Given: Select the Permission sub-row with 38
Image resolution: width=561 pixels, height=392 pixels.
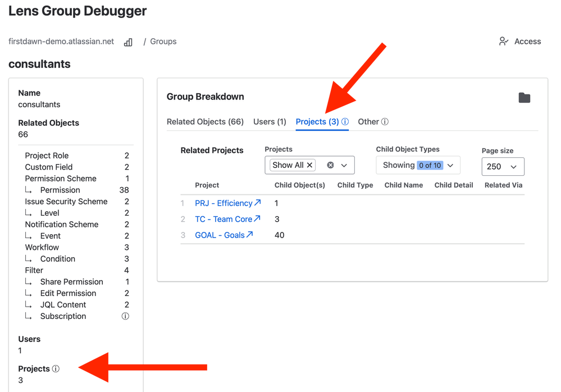Looking at the screenshot, I should 76,190.
